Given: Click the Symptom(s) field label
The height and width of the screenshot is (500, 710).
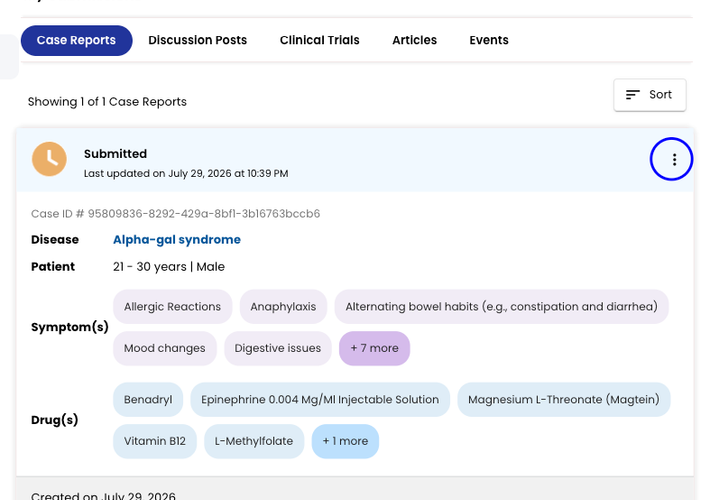Looking at the screenshot, I should [70, 327].
